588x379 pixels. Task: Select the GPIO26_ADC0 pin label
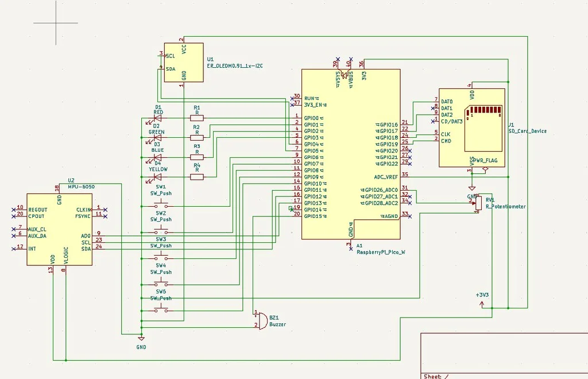[x=381, y=190]
